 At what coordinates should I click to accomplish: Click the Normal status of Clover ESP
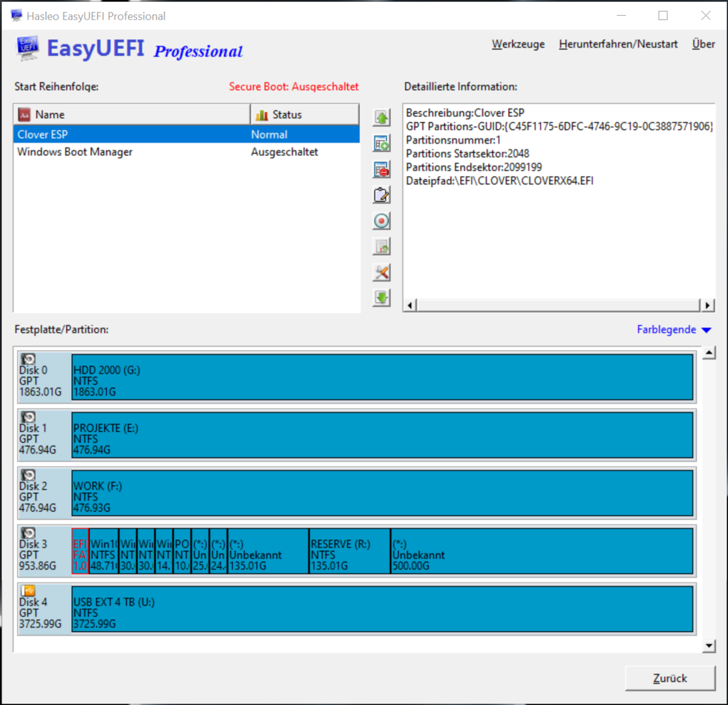coord(269,134)
